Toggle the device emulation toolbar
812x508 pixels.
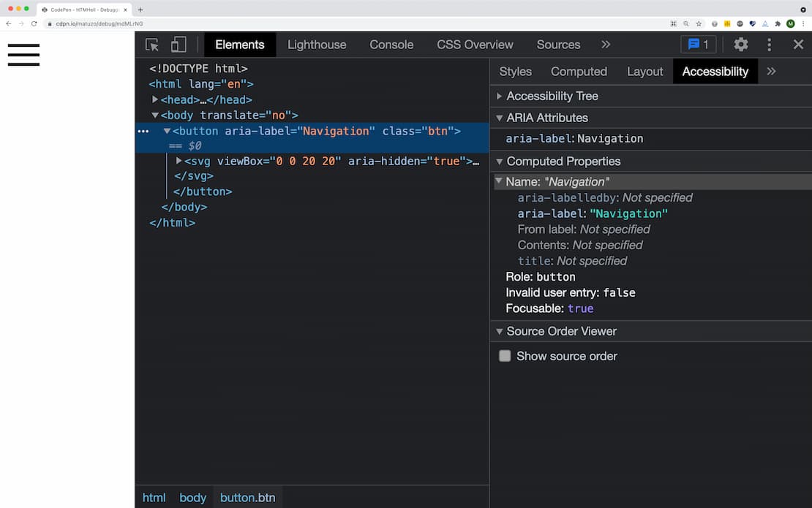[178, 45]
